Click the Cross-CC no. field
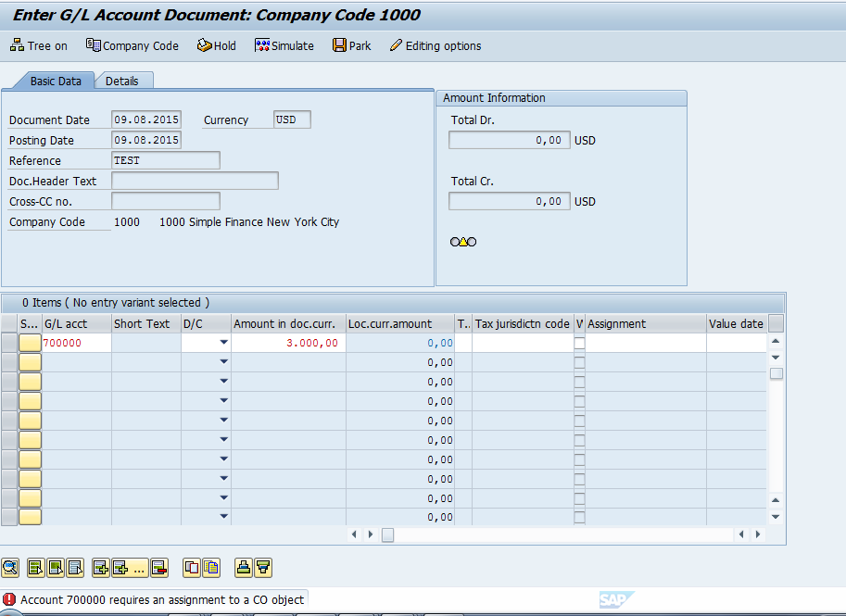This screenshot has width=846, height=616. tap(166, 201)
